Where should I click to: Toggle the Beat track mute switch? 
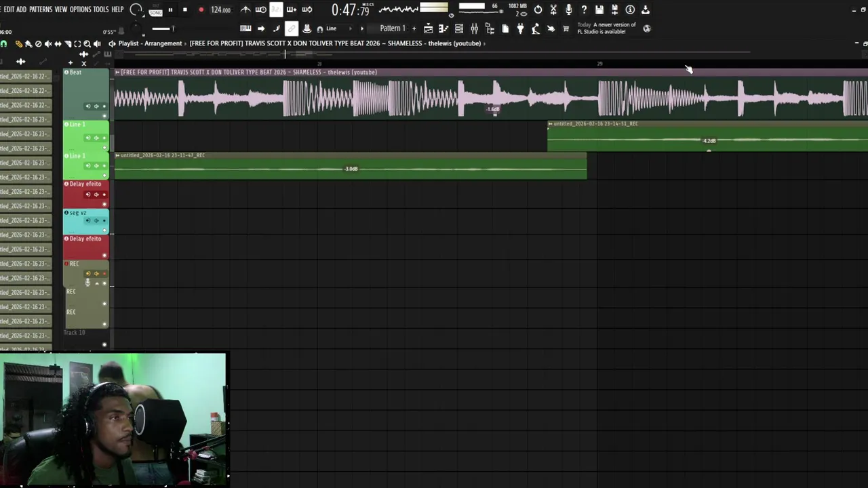coord(104,116)
